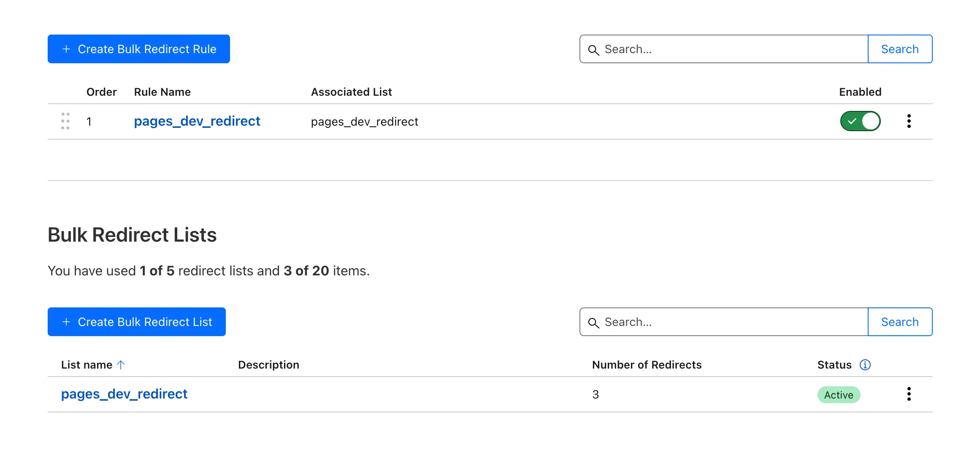Click List name sort arrow icon
Screen dimensions: 980x474
[121, 365]
